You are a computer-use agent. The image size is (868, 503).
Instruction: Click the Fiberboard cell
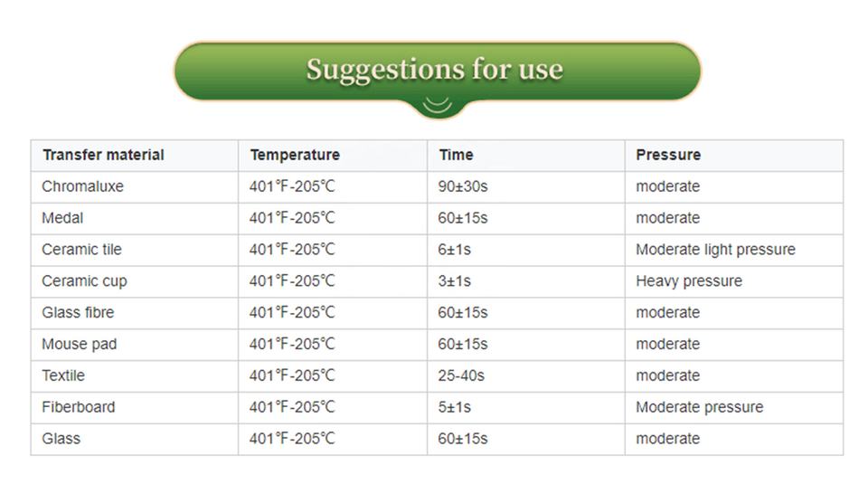coord(79,407)
